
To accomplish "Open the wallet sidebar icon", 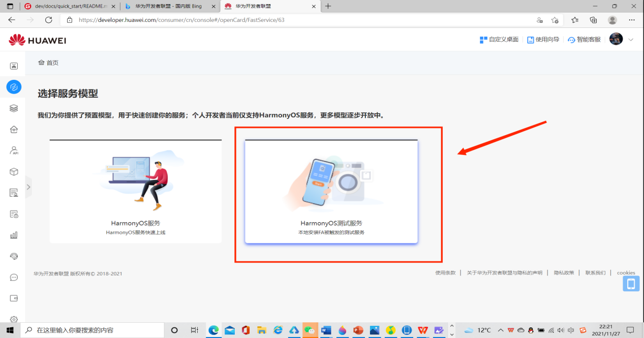I will click(x=14, y=298).
